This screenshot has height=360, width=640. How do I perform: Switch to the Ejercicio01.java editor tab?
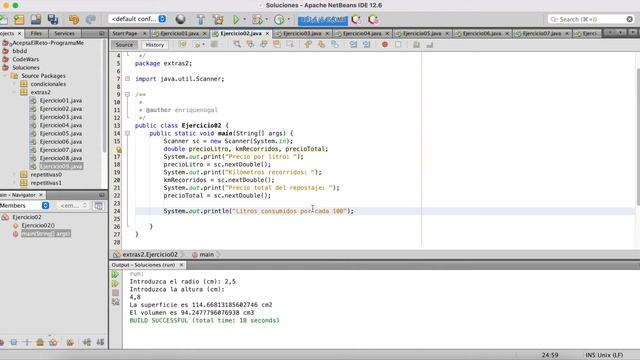[x=180, y=33]
